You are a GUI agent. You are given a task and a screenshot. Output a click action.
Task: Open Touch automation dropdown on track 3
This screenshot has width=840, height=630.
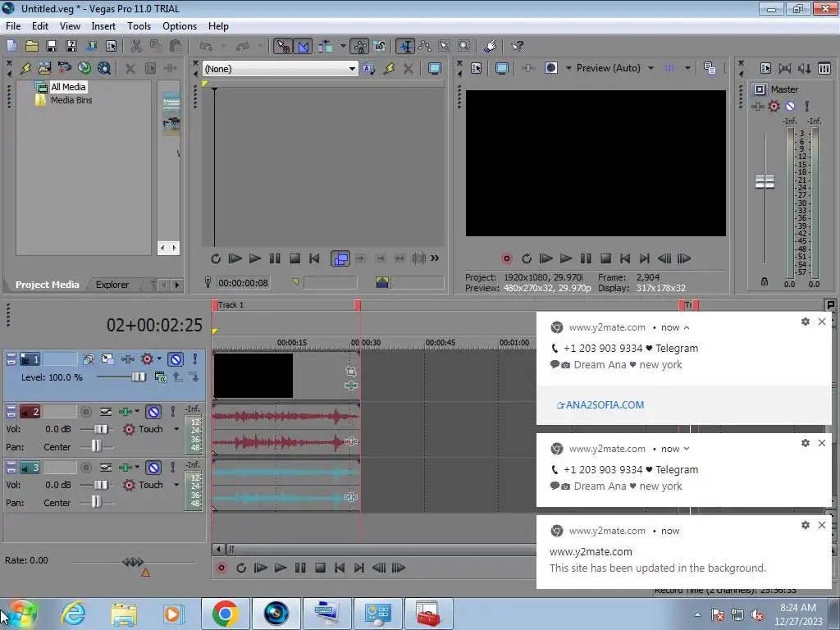176,485
